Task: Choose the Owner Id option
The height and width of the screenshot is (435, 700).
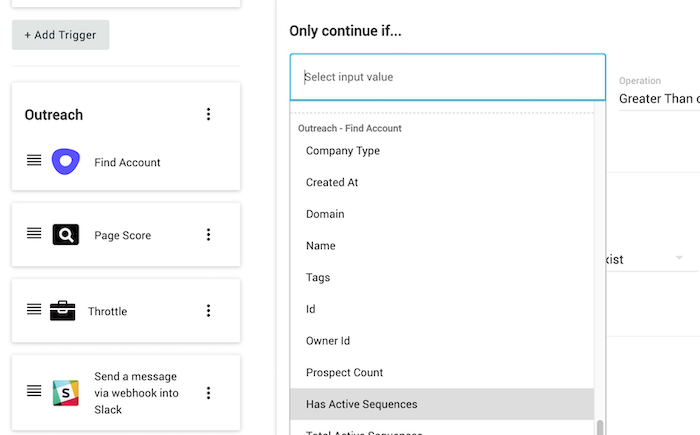Action: pos(442,341)
